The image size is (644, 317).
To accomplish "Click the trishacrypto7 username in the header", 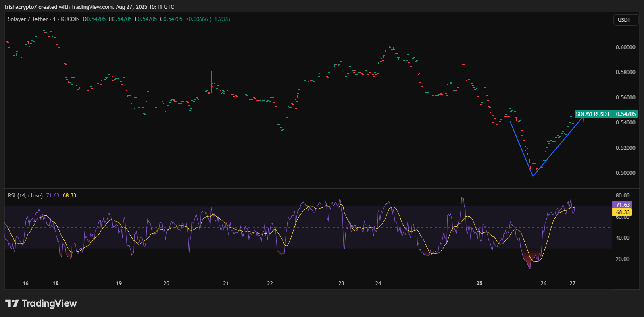I will [20, 7].
